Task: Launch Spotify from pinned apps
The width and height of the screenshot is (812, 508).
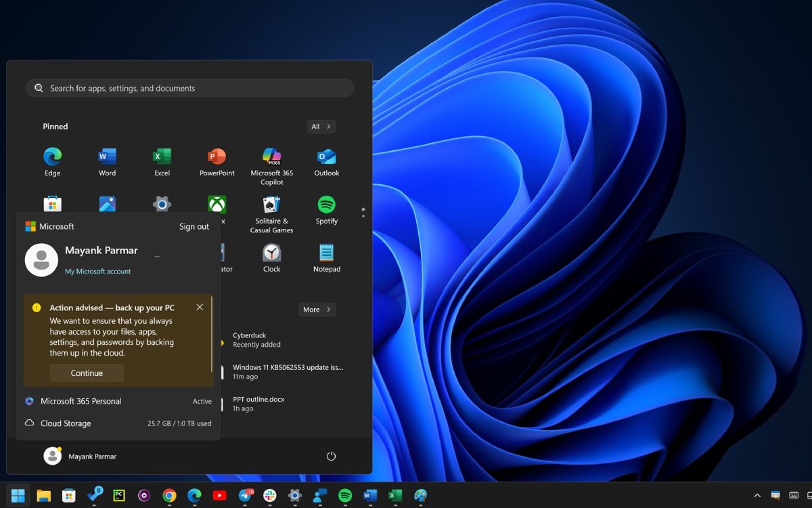Action: [326, 209]
